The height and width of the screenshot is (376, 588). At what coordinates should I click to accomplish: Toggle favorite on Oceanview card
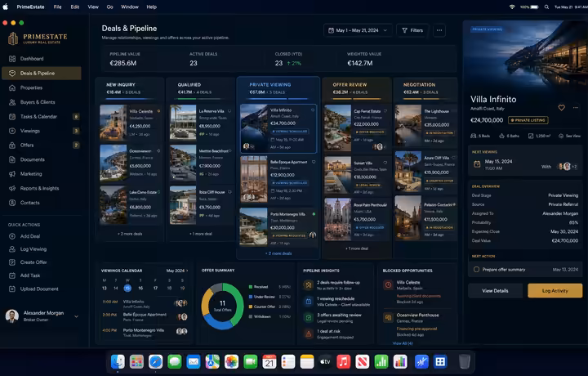158,151
